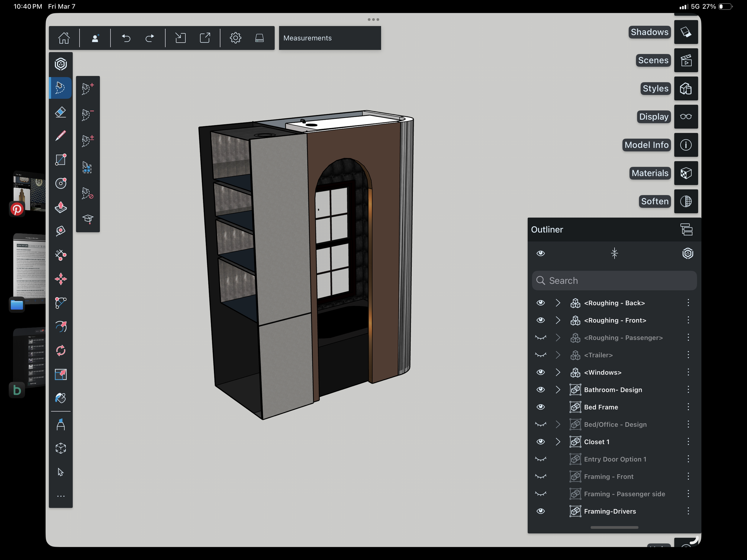Open the Files app folder icon
747x560 pixels.
click(x=17, y=305)
